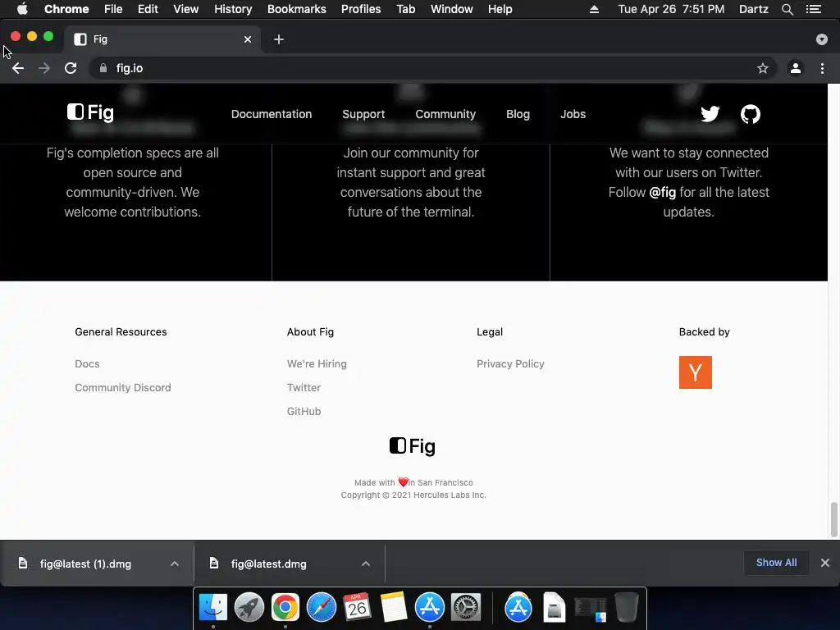
Task: Open the Tab menu
Action: pos(405,9)
